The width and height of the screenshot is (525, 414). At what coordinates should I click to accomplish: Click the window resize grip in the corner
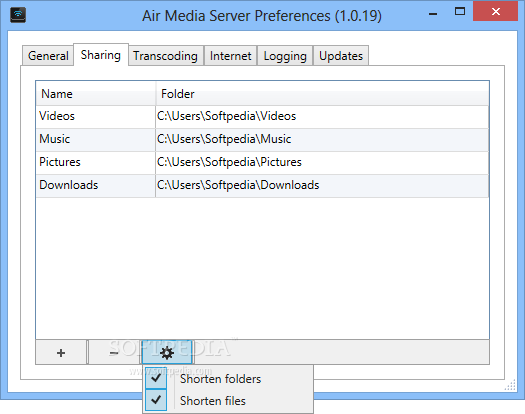510,385
